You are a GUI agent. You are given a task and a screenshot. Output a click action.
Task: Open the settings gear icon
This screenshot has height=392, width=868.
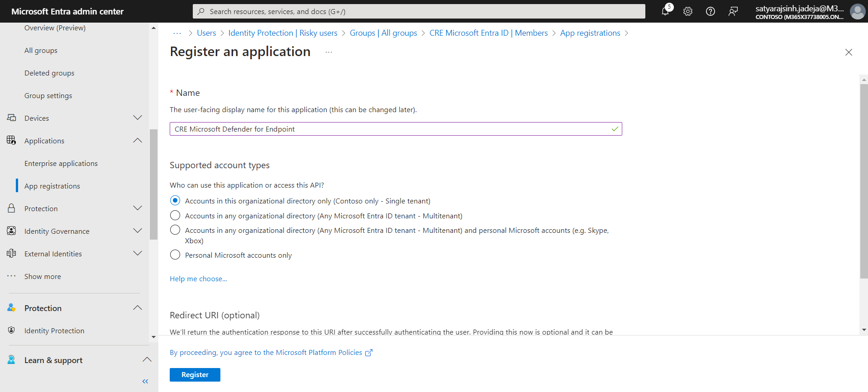click(688, 11)
